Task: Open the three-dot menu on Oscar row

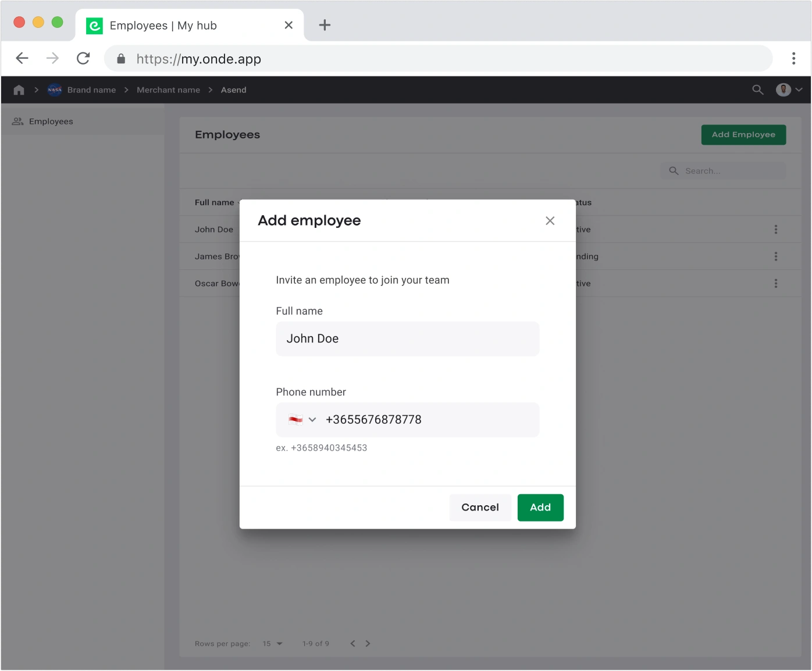Action: [775, 284]
